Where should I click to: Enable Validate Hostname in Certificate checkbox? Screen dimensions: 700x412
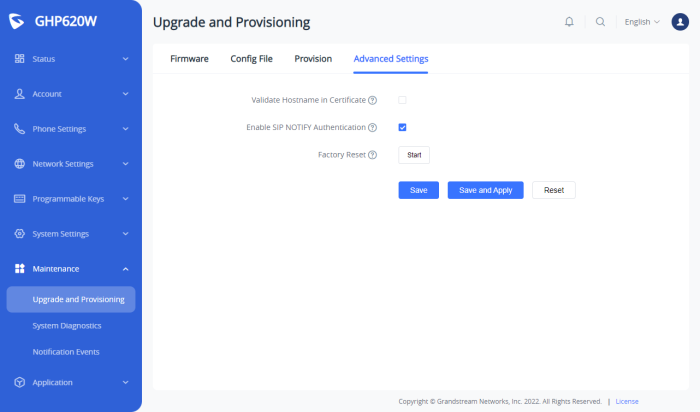tap(402, 100)
